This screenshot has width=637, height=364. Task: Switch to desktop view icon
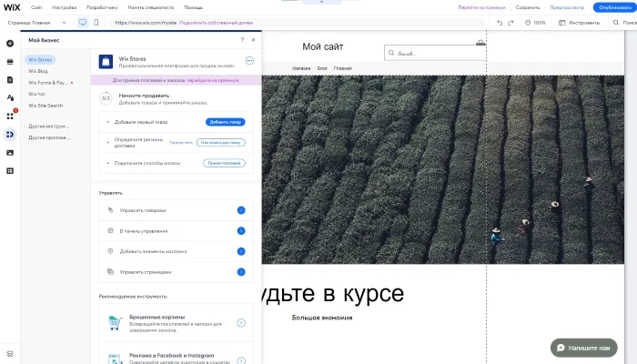click(x=83, y=23)
